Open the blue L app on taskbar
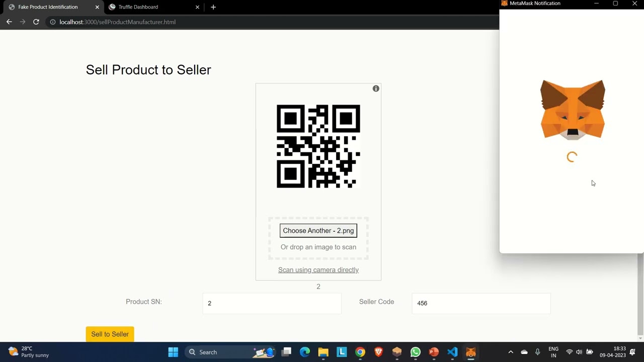This screenshot has width=644, height=362. pos(342,352)
